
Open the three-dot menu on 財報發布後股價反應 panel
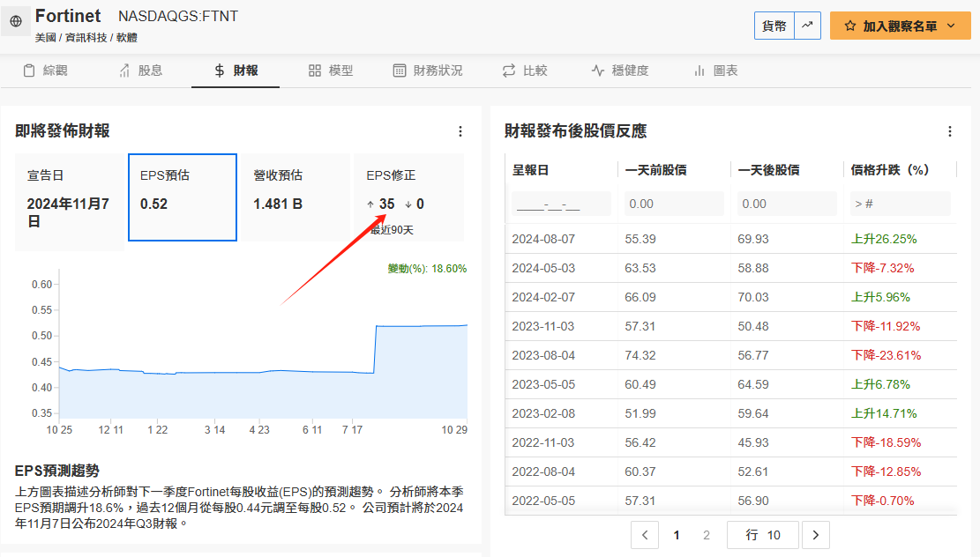[x=950, y=131]
